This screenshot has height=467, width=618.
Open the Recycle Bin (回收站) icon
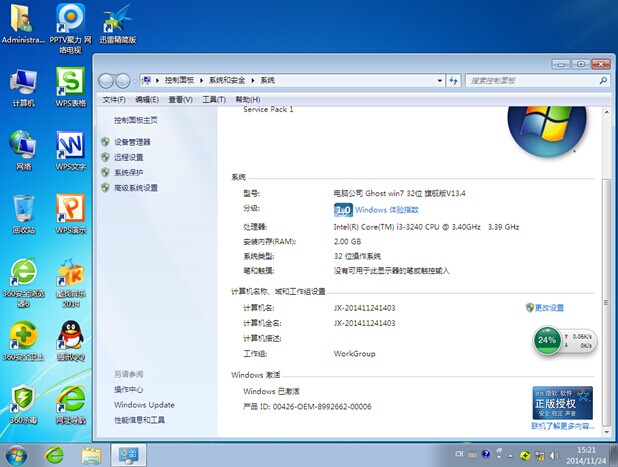coord(24,214)
